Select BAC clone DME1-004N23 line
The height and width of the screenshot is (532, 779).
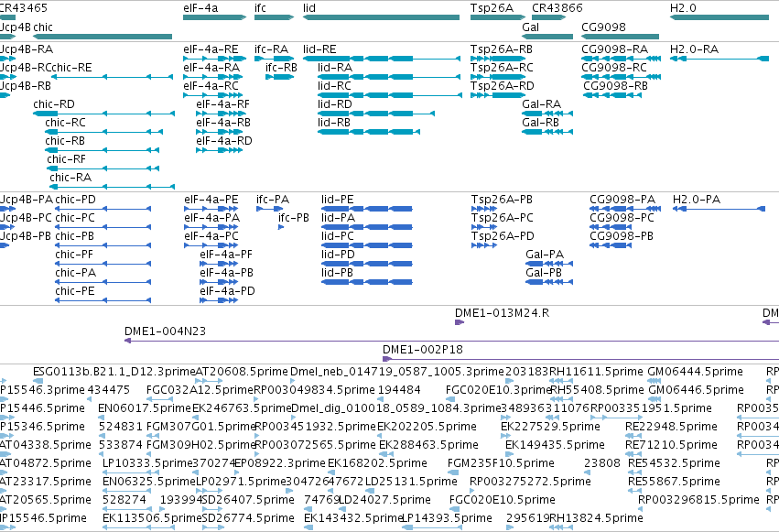tap(451, 342)
